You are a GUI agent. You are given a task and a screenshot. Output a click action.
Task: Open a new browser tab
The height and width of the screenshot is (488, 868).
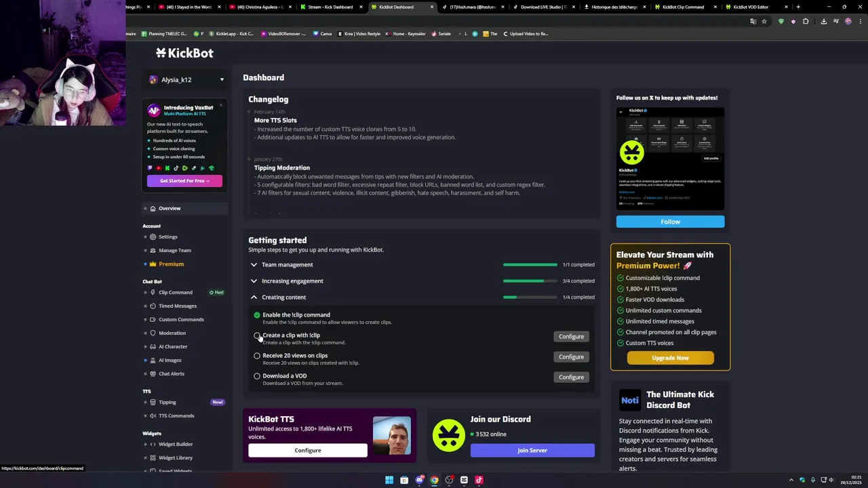[798, 7]
